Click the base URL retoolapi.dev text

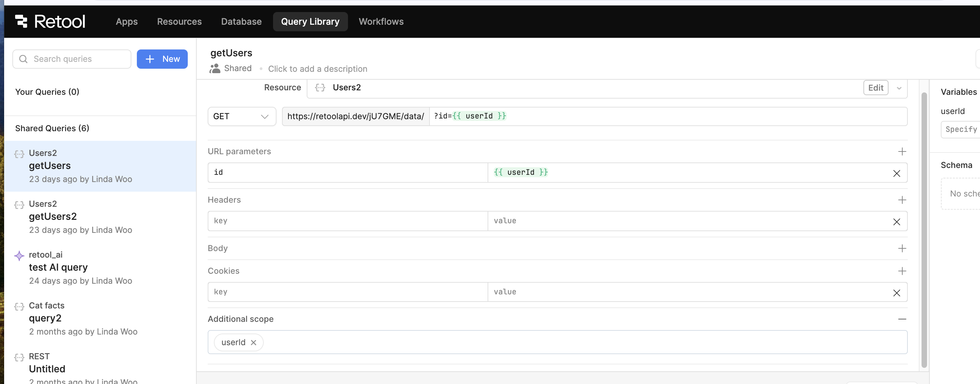356,116
